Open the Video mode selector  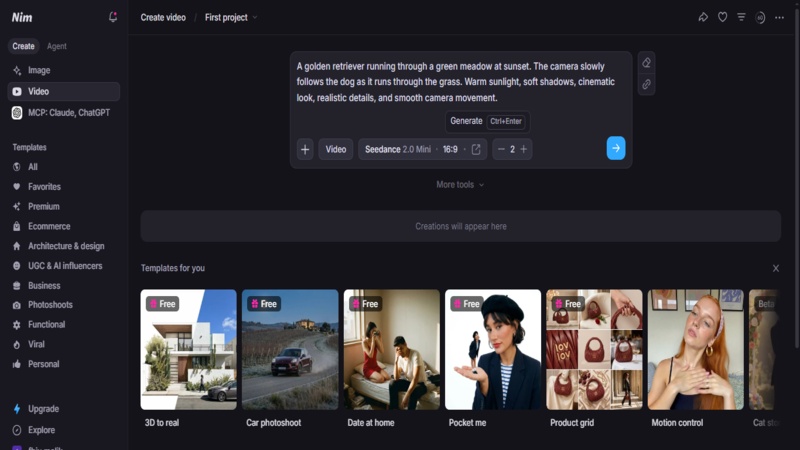[x=336, y=149]
